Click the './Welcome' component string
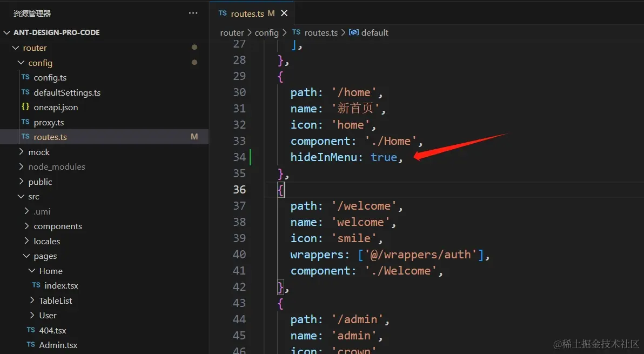This screenshot has width=644, height=354. [x=401, y=271]
